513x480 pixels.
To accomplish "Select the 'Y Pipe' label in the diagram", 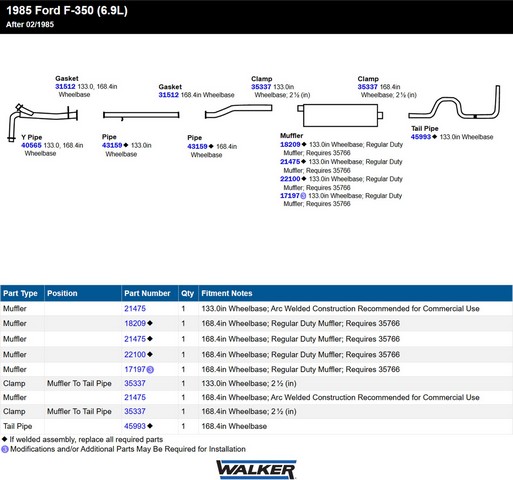I will tap(32, 137).
